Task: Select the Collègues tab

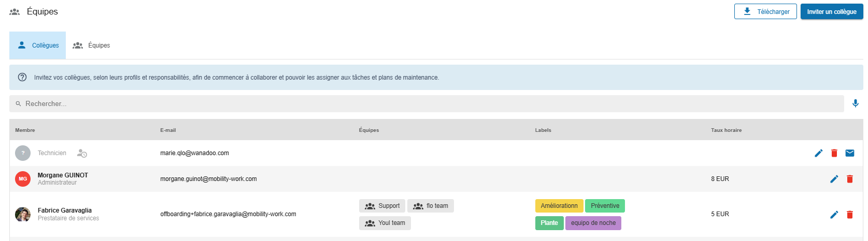Action: click(x=38, y=46)
